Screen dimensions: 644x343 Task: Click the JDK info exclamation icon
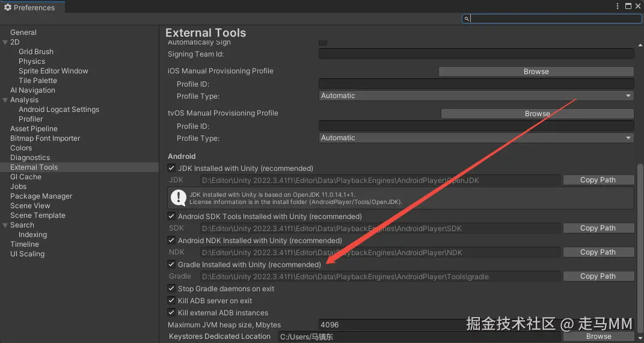[x=179, y=197]
